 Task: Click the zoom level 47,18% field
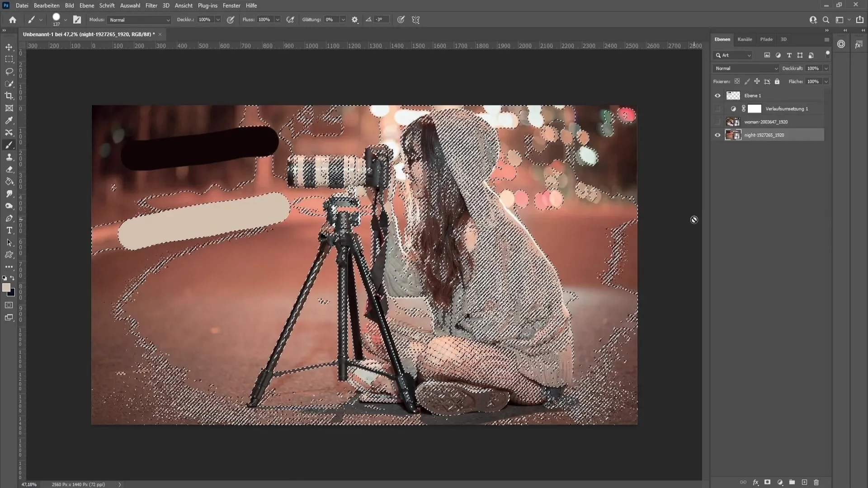[29, 484]
